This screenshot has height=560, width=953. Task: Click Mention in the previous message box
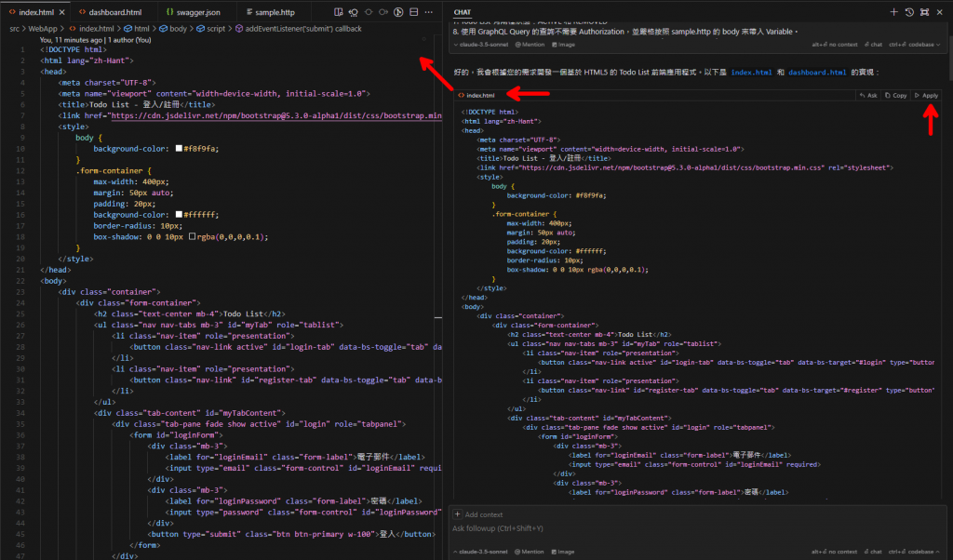[x=530, y=45]
